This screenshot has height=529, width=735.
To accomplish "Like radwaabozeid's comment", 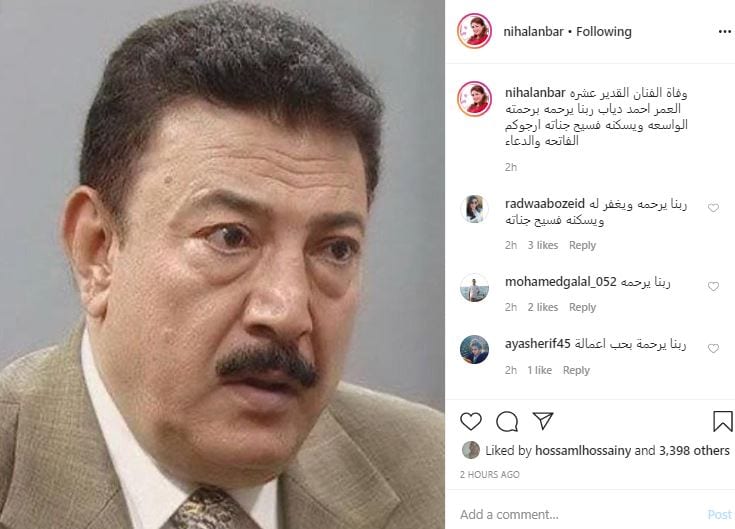I will click(713, 208).
